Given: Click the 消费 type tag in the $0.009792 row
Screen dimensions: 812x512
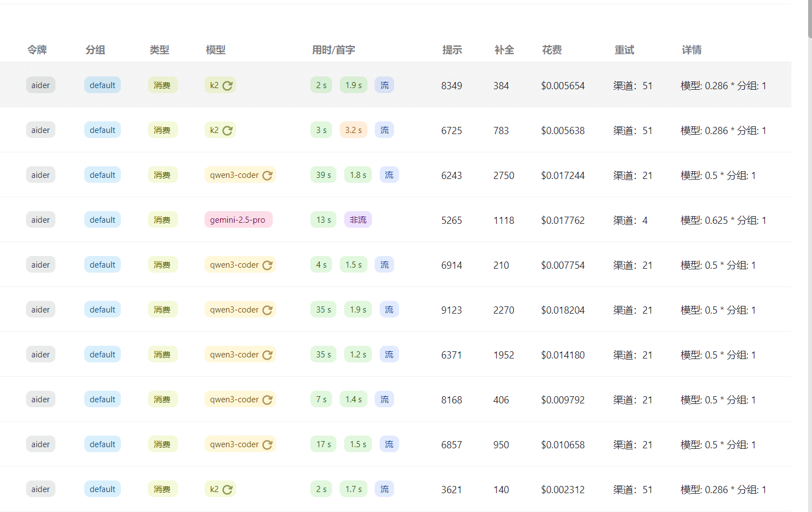Looking at the screenshot, I should 162,400.
